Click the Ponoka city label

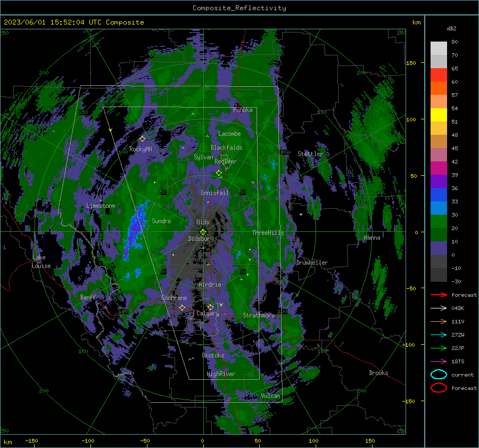[x=243, y=110]
